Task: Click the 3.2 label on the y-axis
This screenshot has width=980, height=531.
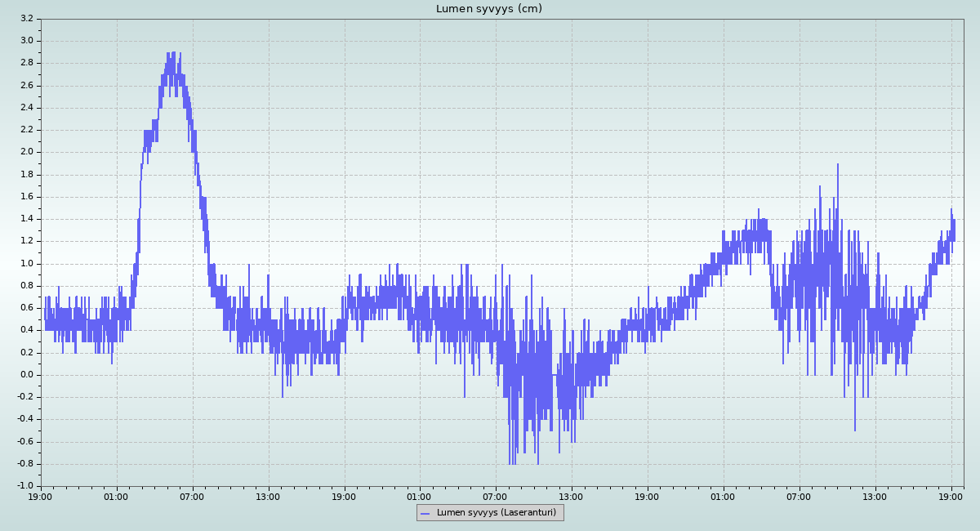Action: click(x=26, y=18)
